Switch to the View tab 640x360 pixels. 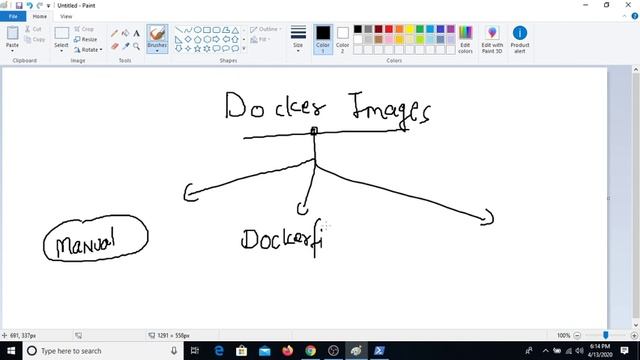[66, 16]
